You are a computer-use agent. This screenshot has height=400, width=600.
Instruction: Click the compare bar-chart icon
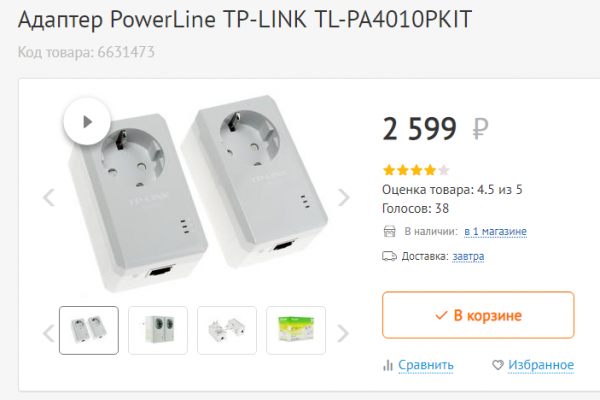click(388, 365)
